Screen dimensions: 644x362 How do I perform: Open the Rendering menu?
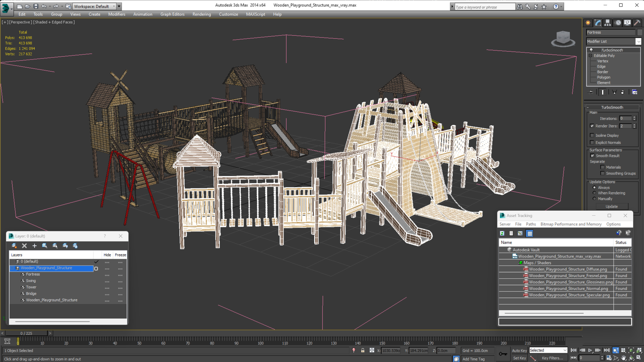pos(202,14)
